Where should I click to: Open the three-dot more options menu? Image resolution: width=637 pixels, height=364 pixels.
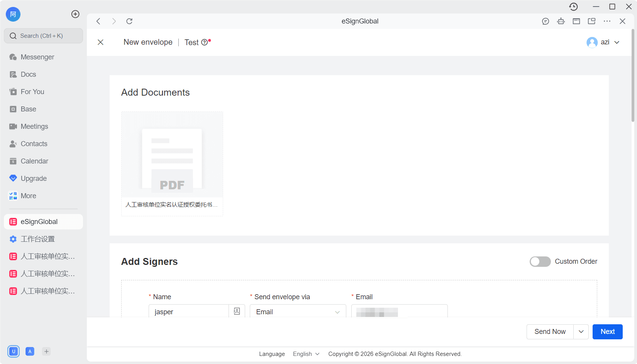[x=607, y=21]
